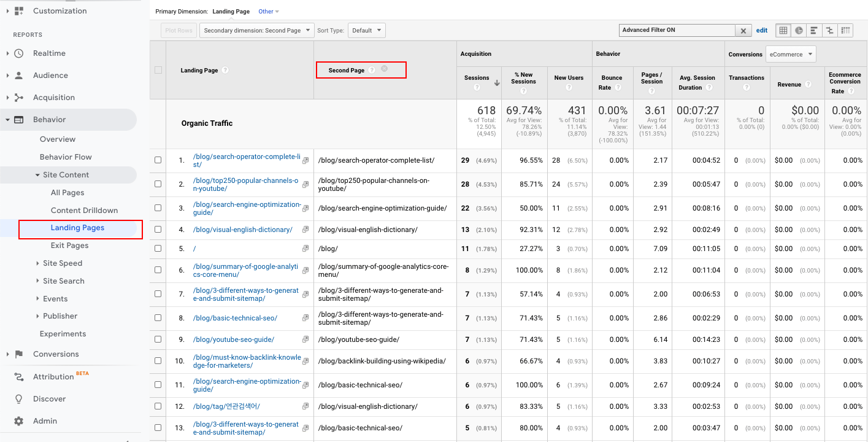Viewport: 868px width, 442px height.
Task: Open Content Drilldown report
Action: [84, 211]
